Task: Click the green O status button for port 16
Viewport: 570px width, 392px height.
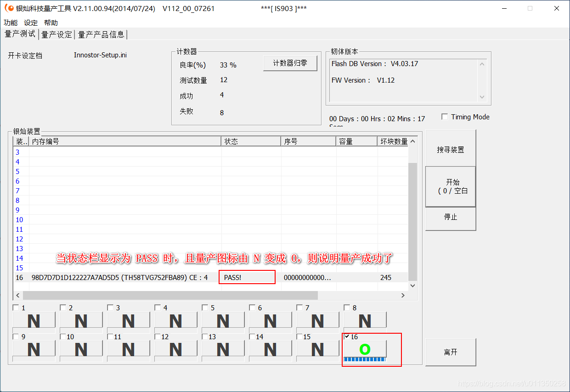Action: tap(365, 349)
